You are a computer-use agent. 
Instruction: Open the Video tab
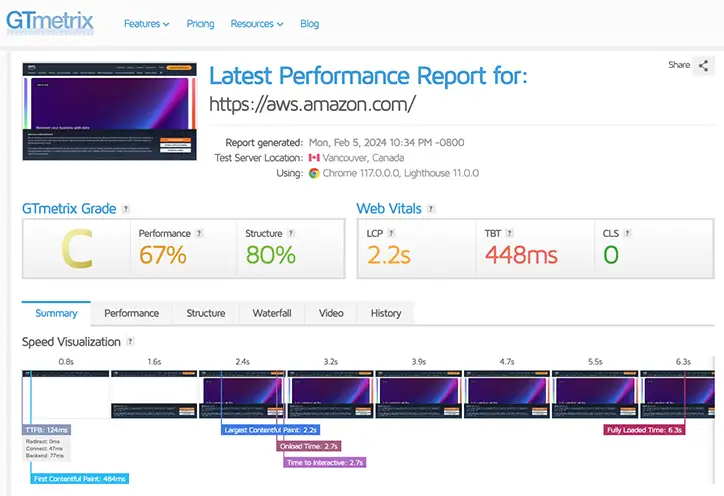pyautogui.click(x=331, y=313)
